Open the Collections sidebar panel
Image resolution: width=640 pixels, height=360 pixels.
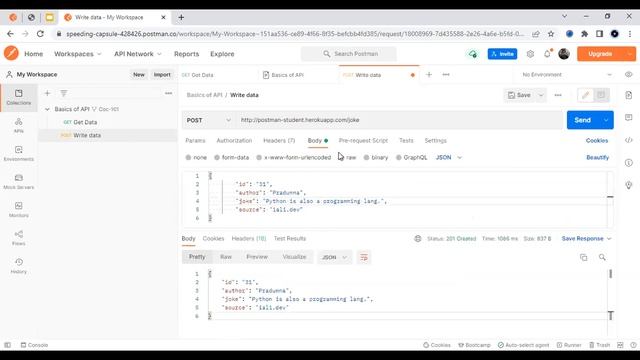click(x=19, y=98)
